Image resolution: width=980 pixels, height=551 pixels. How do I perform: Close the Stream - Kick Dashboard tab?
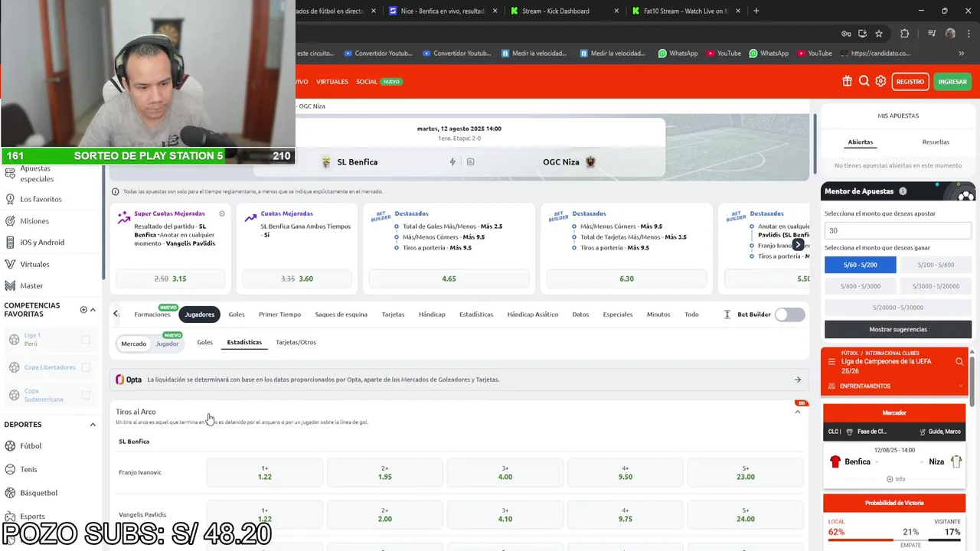coord(616,11)
